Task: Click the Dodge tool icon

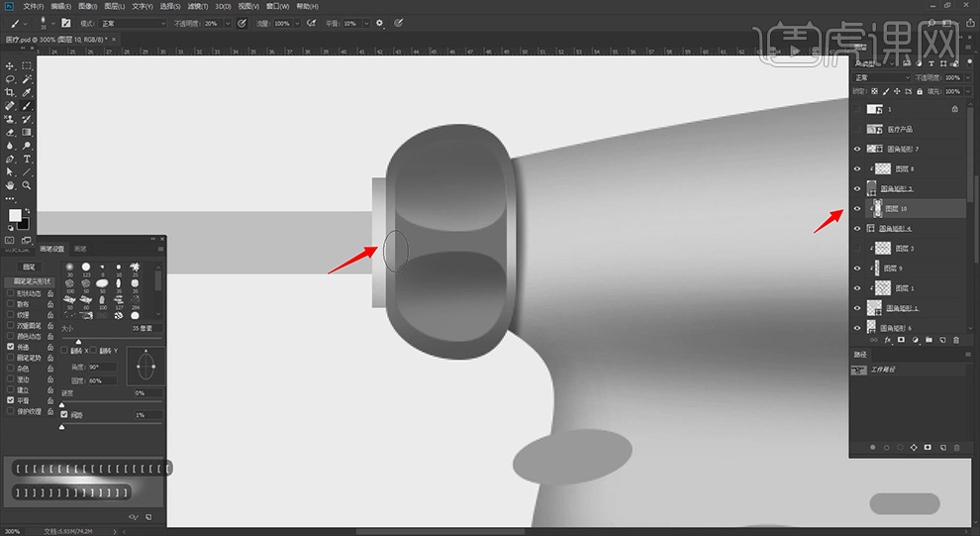Action: point(27,146)
